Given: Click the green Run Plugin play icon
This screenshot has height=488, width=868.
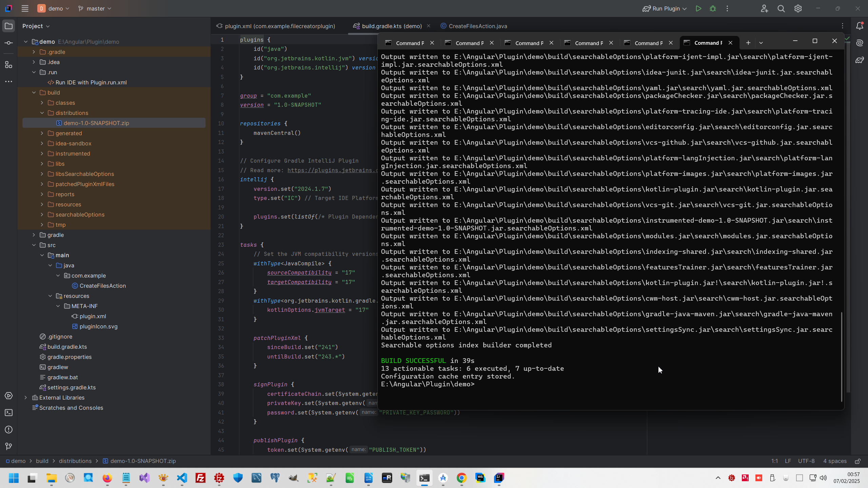Looking at the screenshot, I should click(698, 8).
